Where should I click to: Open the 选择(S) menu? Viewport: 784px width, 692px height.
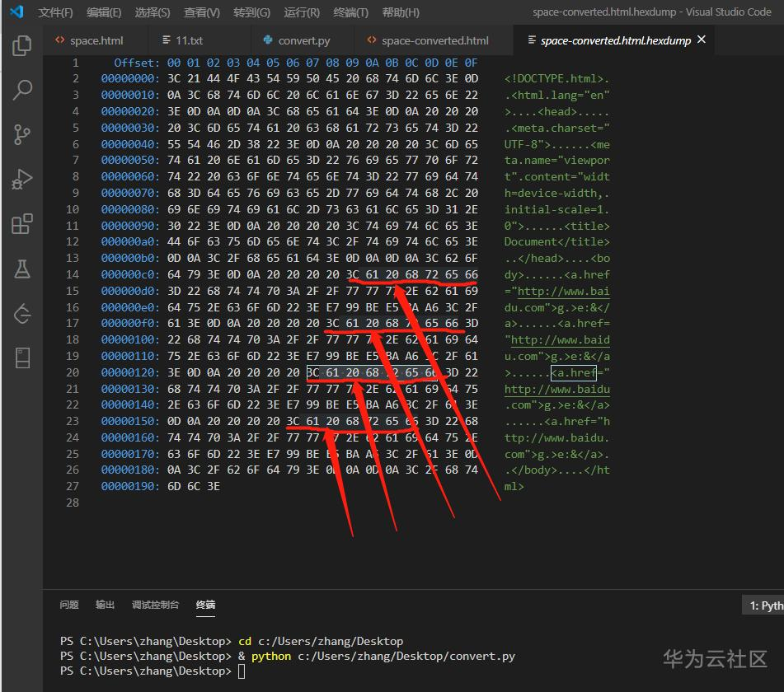(153, 12)
